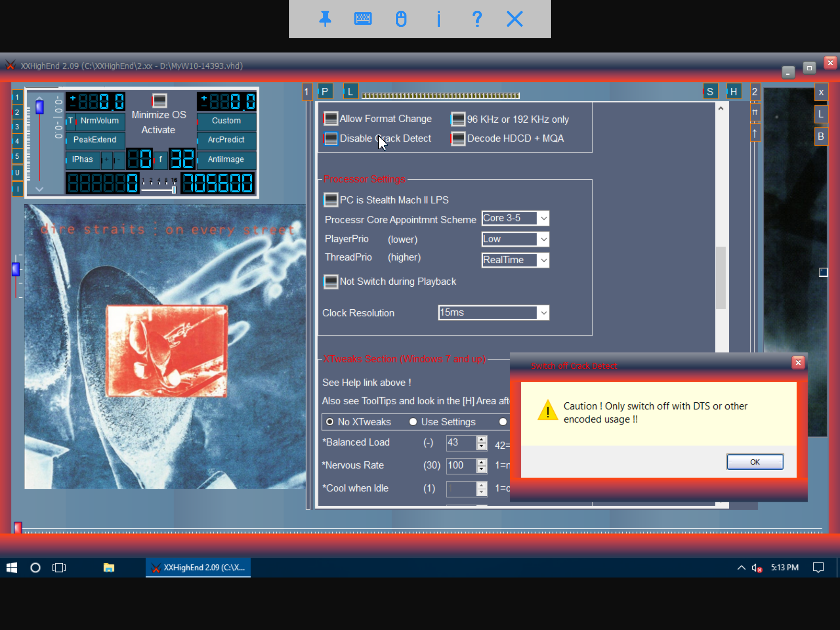Toggle Allow Format Change
The width and height of the screenshot is (840, 630).
[331, 119]
